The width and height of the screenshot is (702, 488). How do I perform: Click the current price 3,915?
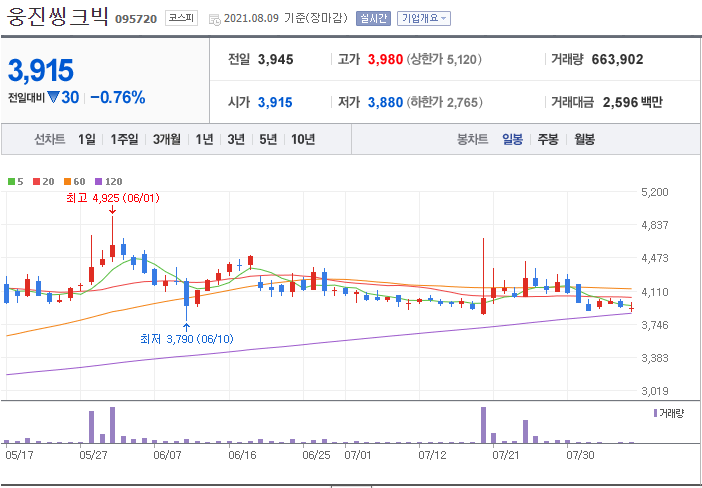41,70
